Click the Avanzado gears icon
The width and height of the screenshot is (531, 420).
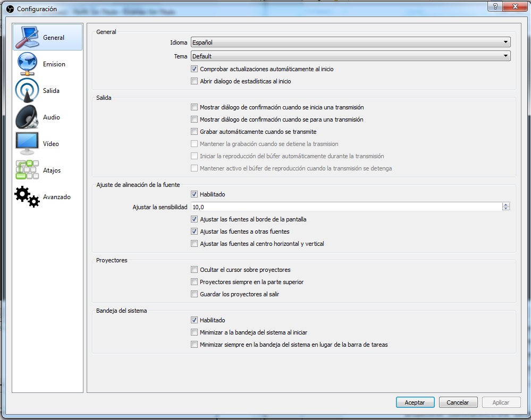[x=24, y=196]
